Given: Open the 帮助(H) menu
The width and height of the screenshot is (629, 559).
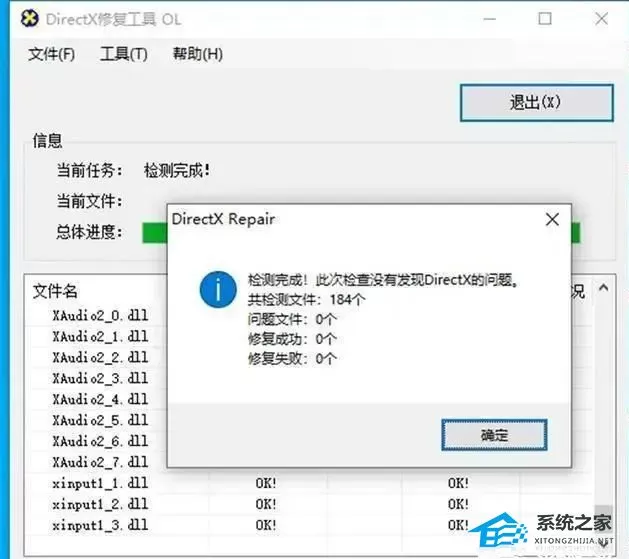Looking at the screenshot, I should pos(197,54).
